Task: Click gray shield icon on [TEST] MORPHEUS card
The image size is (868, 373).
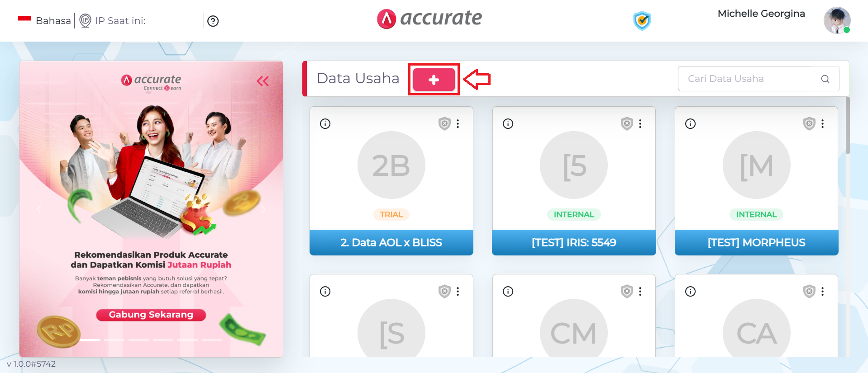Action: [809, 123]
